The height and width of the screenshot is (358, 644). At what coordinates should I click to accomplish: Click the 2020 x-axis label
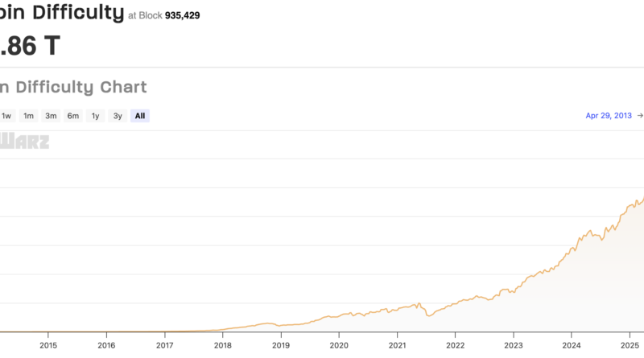(x=338, y=346)
